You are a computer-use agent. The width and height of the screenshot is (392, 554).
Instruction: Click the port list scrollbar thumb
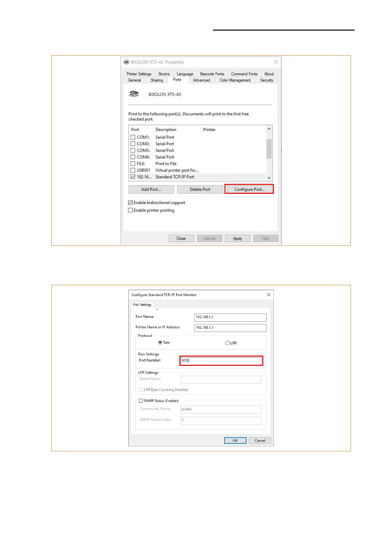click(x=269, y=149)
